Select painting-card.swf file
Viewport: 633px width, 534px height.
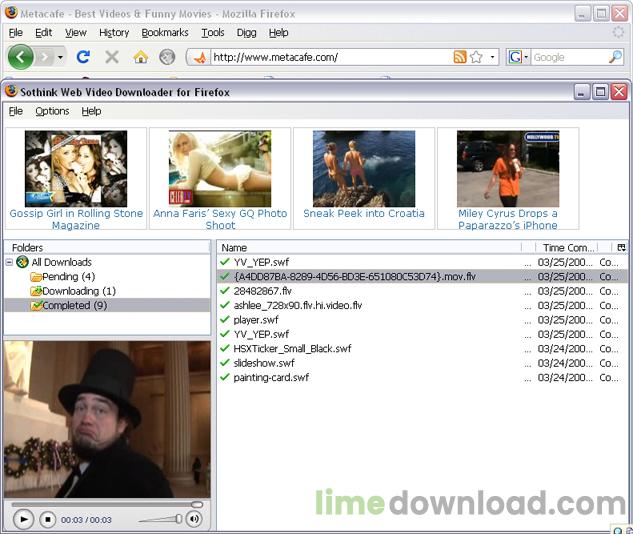tap(422, 378)
